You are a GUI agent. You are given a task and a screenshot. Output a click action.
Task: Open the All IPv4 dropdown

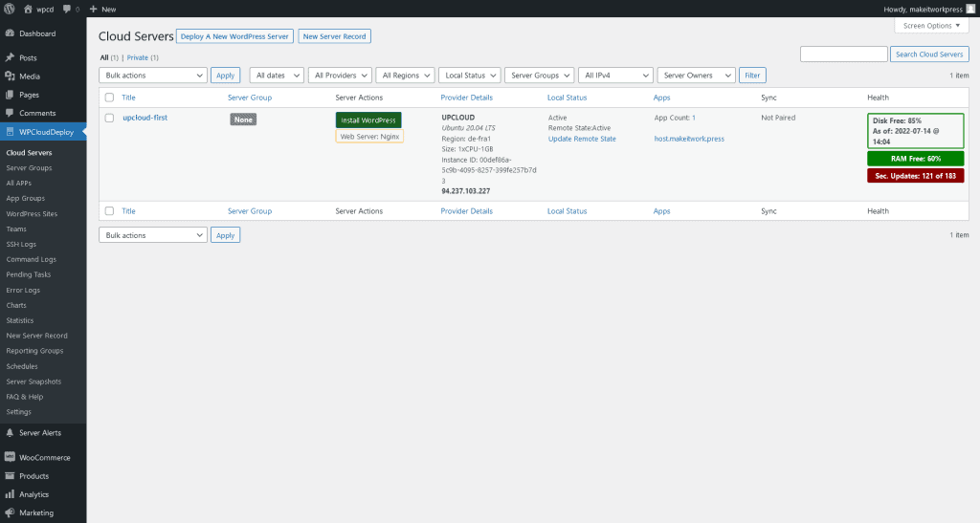615,76
